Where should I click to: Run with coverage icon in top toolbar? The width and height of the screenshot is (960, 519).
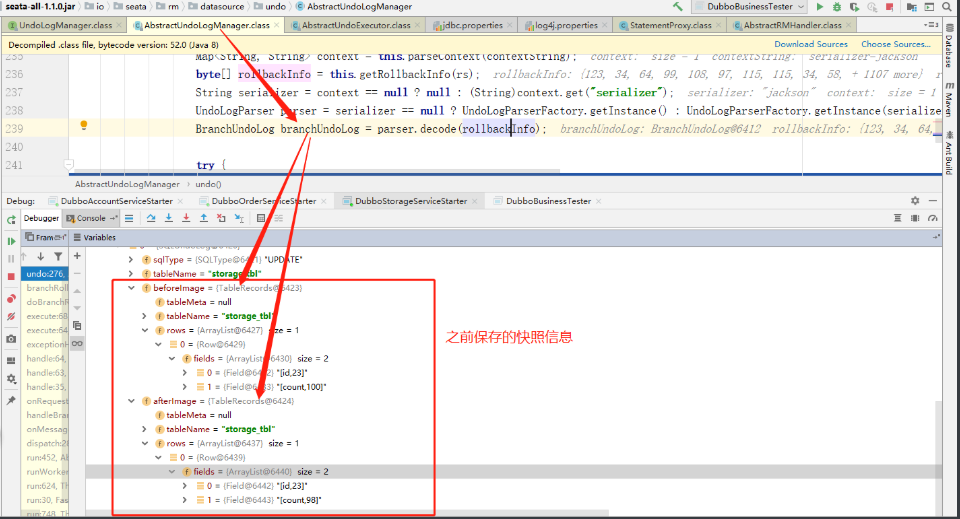point(855,7)
